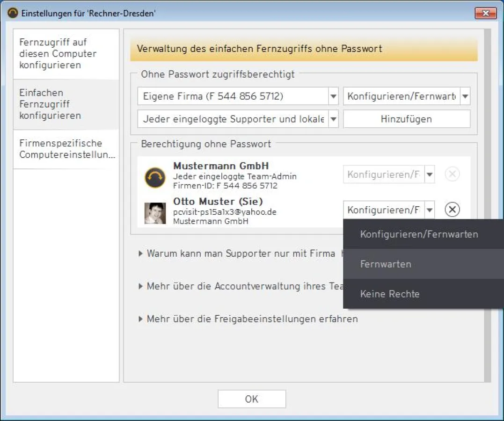504x421 pixels.
Task: Open the 'Jeder eingeloggte Supporter' dropdown
Action: 333,119
